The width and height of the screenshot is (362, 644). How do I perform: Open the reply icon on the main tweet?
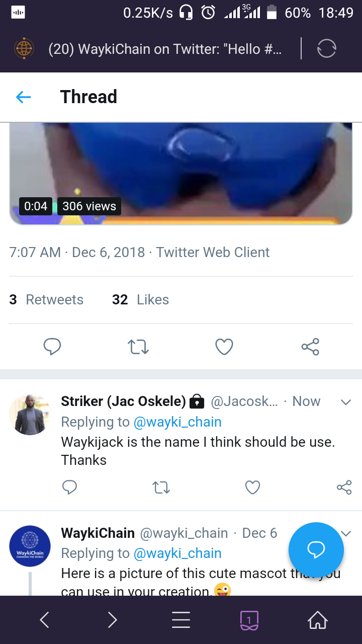(x=52, y=347)
